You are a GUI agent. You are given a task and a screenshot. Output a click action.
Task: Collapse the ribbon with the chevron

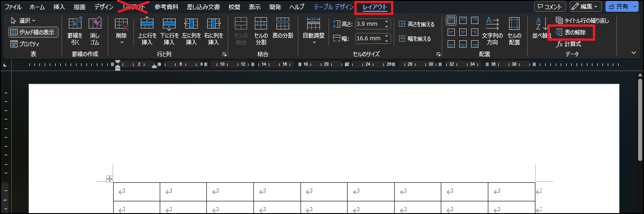[x=634, y=52]
